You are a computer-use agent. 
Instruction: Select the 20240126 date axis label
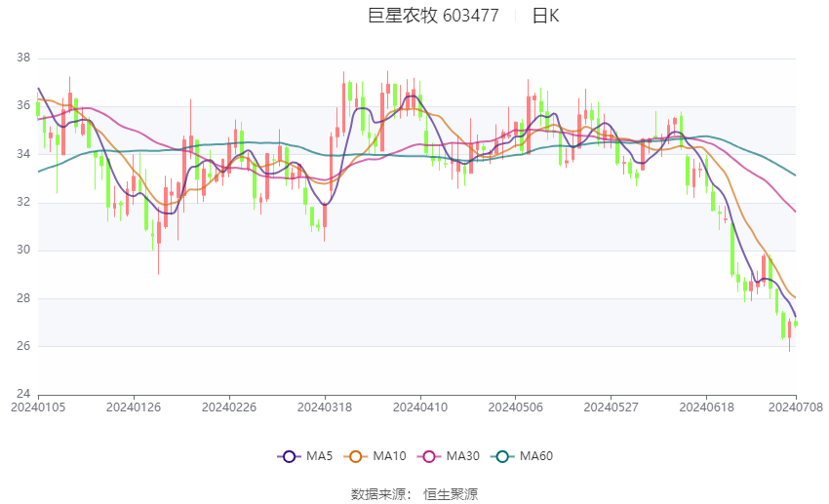(x=134, y=407)
